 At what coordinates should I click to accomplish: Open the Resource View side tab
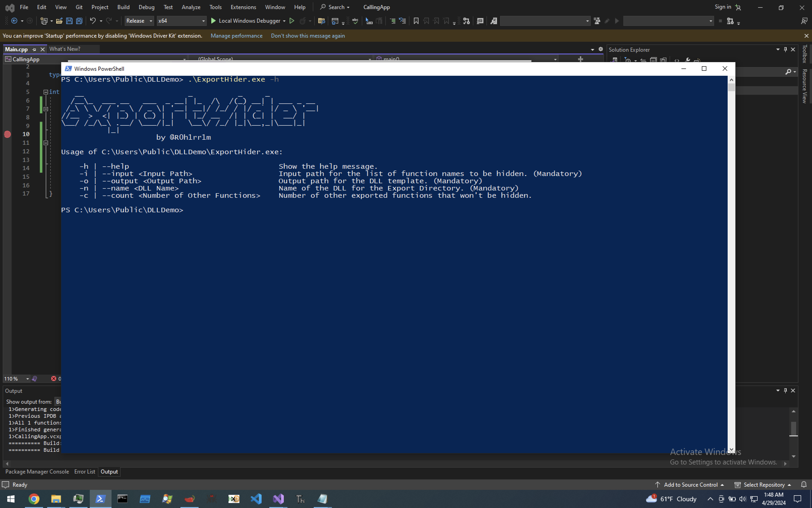point(804,86)
